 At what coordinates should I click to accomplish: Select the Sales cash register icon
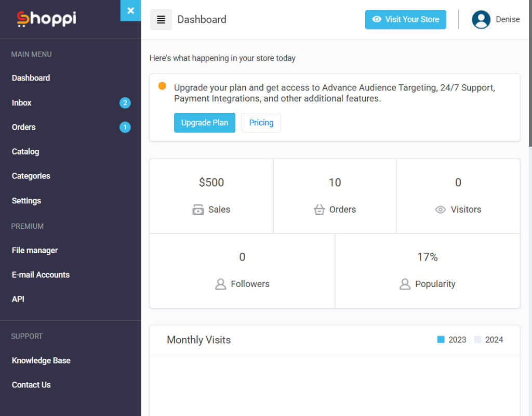pyautogui.click(x=197, y=210)
